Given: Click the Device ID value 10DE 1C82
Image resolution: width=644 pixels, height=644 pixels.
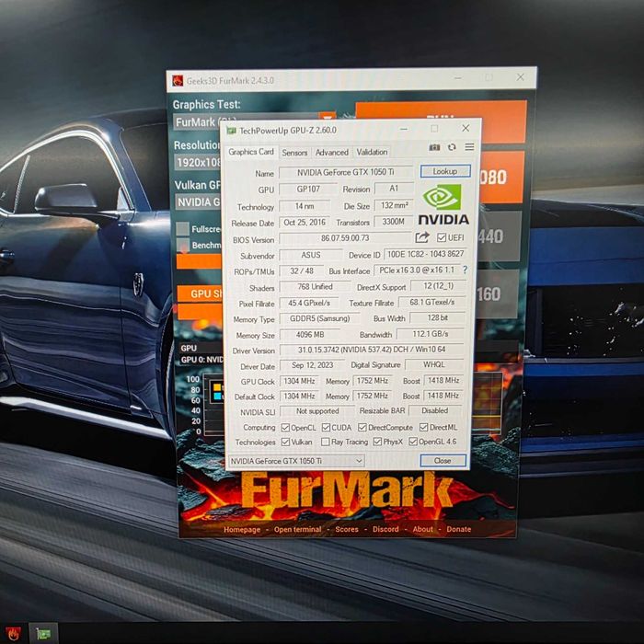Looking at the screenshot, I should [x=425, y=254].
